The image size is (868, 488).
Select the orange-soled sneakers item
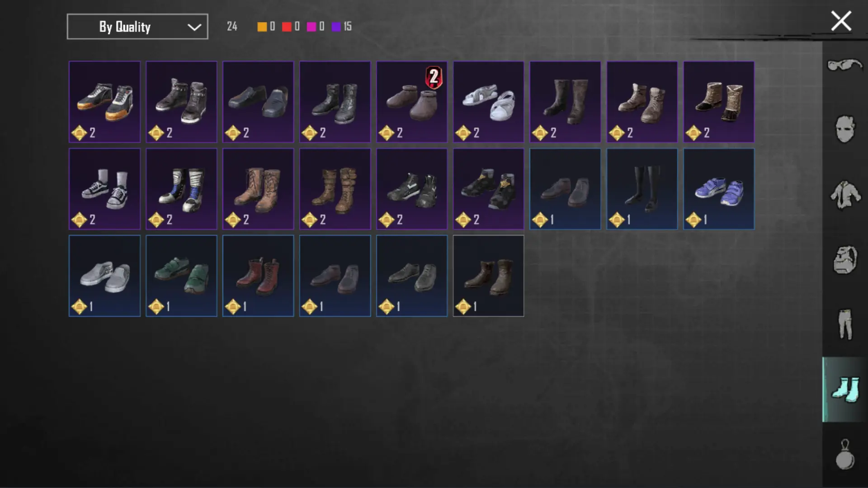(x=104, y=102)
